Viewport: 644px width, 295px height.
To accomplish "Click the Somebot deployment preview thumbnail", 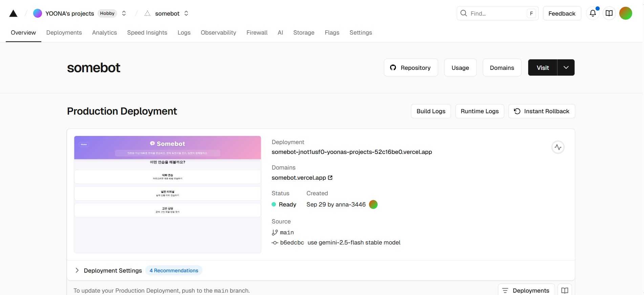I will pyautogui.click(x=167, y=194).
